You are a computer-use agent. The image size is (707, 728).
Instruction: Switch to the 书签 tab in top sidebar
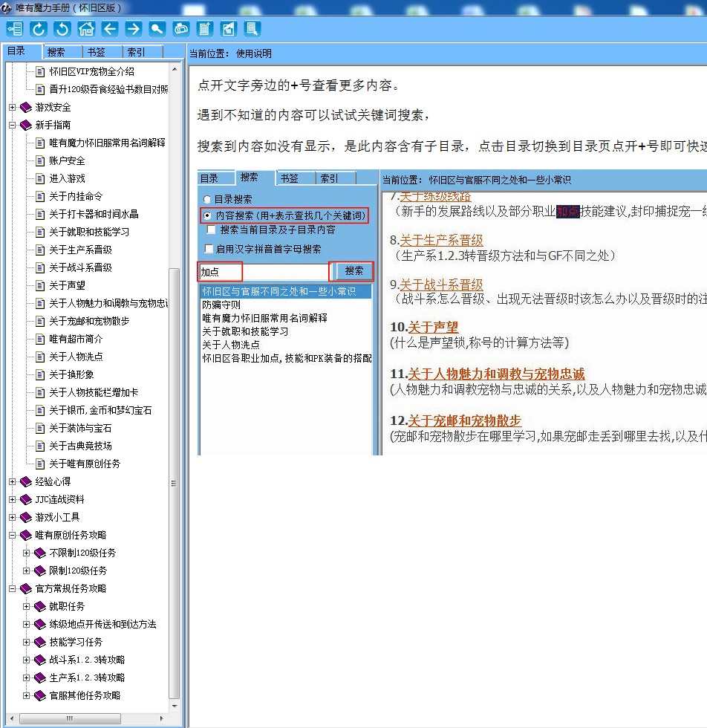tap(96, 52)
